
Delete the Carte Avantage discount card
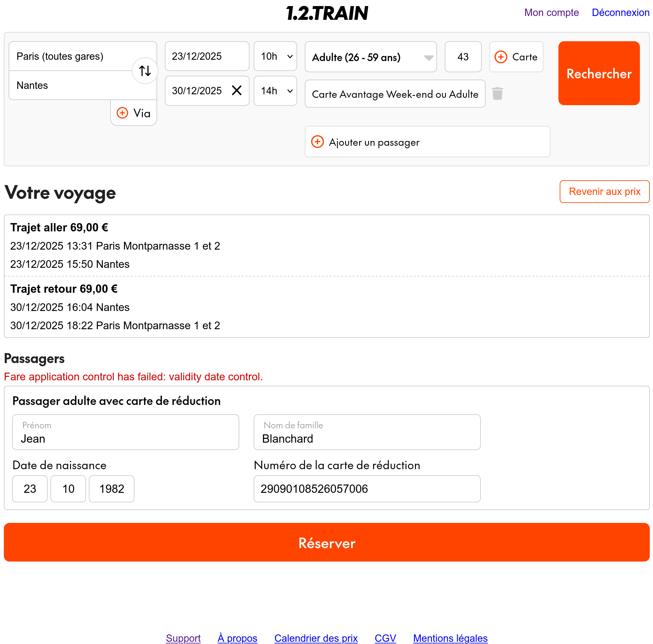coord(497,94)
